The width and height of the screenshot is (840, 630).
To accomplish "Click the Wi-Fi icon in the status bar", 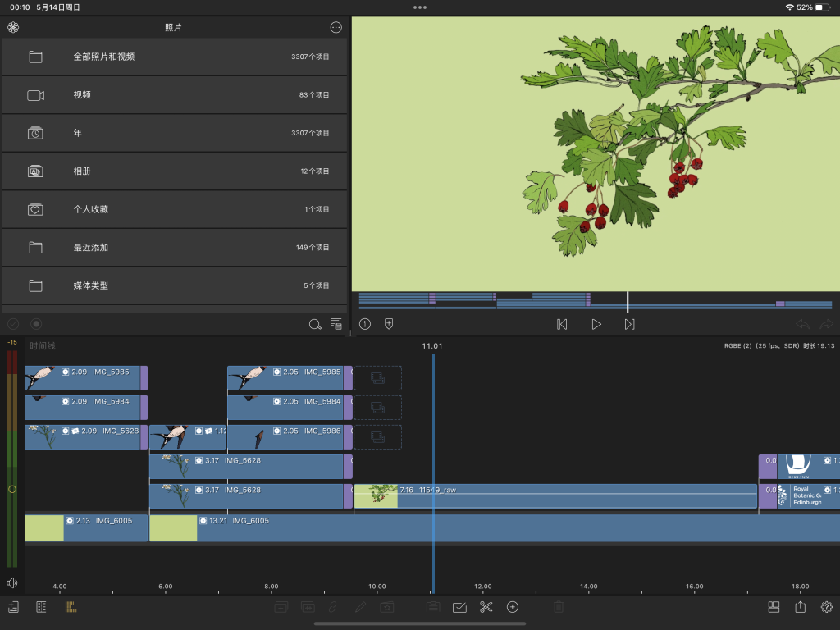I will tap(790, 7).
